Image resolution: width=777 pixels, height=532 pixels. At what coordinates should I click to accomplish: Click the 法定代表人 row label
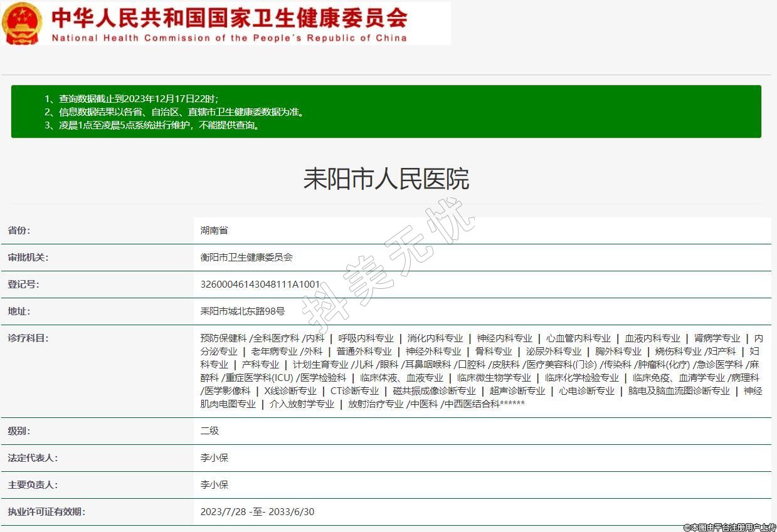33,458
